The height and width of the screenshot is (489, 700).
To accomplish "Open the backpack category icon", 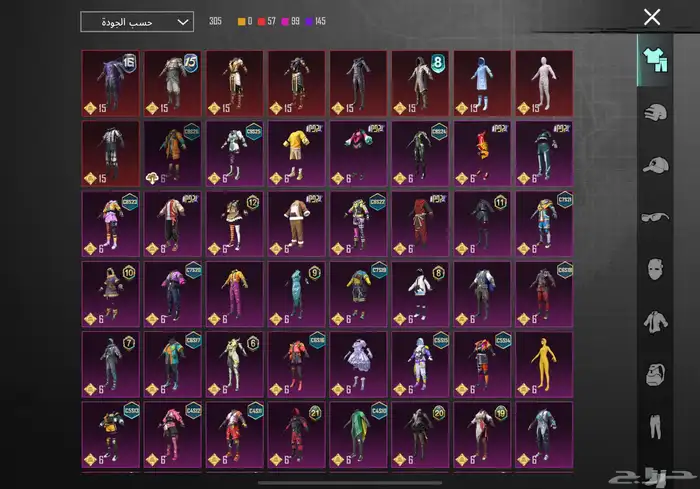I will [x=655, y=373].
